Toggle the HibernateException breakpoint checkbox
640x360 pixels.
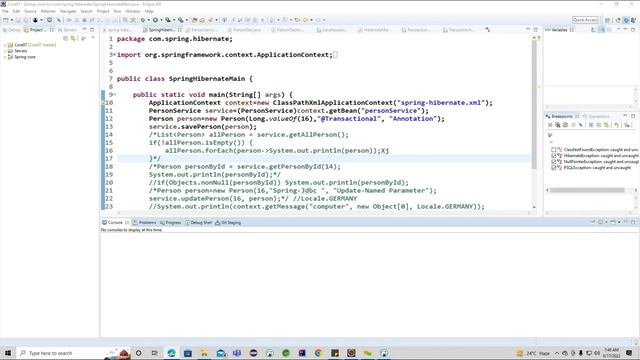(x=554, y=156)
